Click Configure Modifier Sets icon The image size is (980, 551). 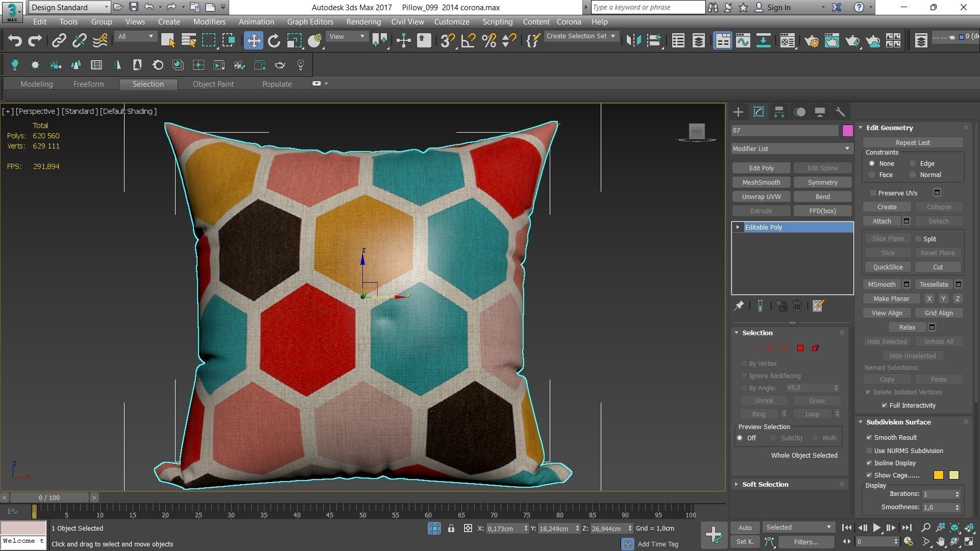click(818, 306)
